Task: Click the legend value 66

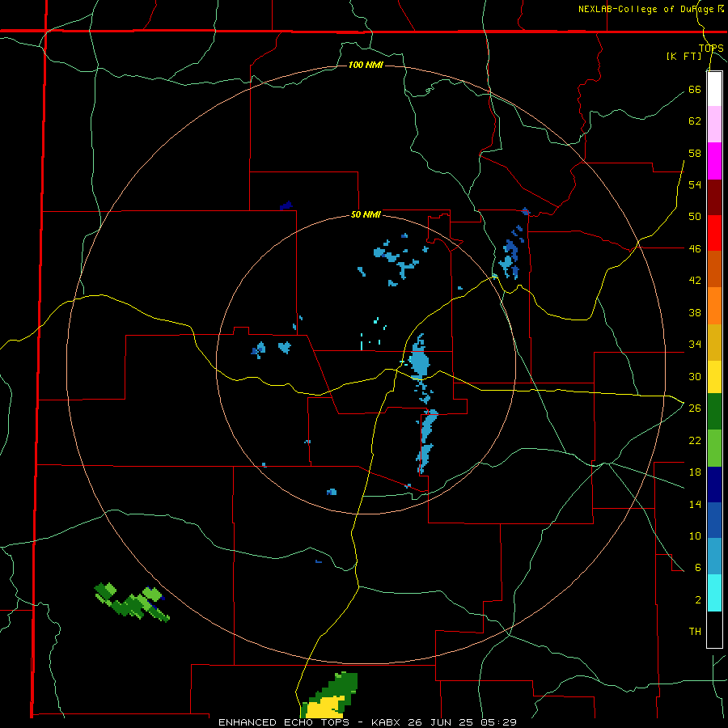Action: [695, 89]
